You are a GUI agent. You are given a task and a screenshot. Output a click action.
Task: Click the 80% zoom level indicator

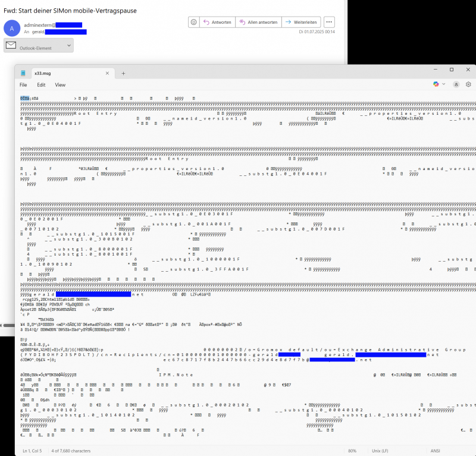point(352,450)
